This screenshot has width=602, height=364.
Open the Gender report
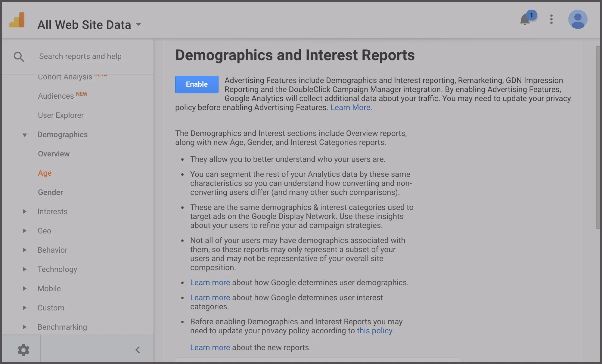[50, 192]
